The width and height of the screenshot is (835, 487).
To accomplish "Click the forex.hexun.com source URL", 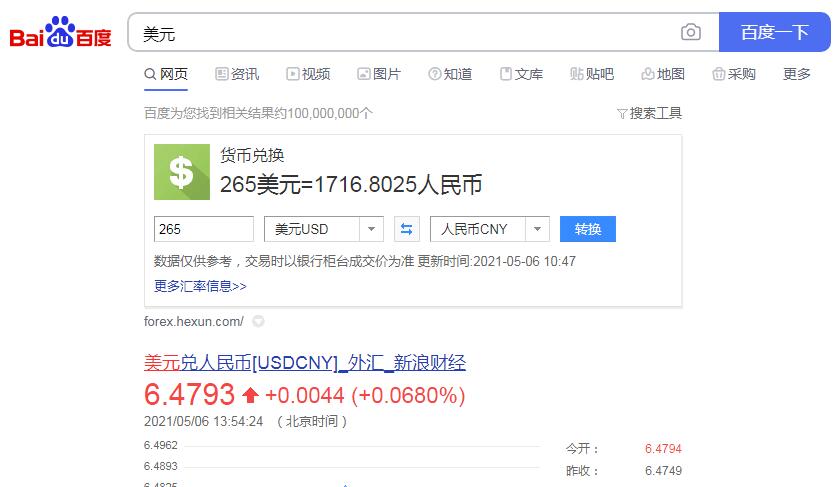I will 194,321.
